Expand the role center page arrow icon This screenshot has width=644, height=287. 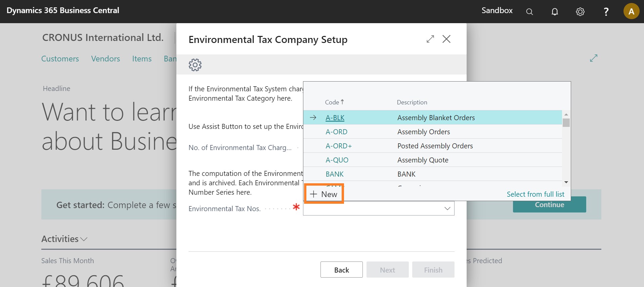tap(594, 58)
